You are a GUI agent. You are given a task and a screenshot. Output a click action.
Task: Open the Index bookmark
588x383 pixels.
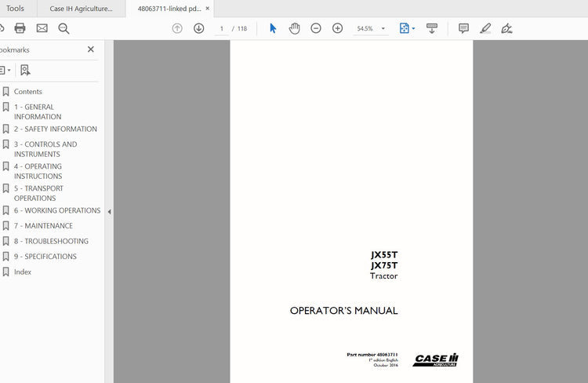[x=23, y=272]
